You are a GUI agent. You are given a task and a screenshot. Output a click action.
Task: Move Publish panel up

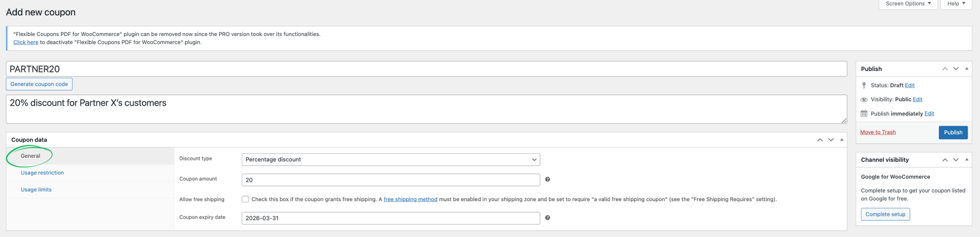(x=945, y=69)
